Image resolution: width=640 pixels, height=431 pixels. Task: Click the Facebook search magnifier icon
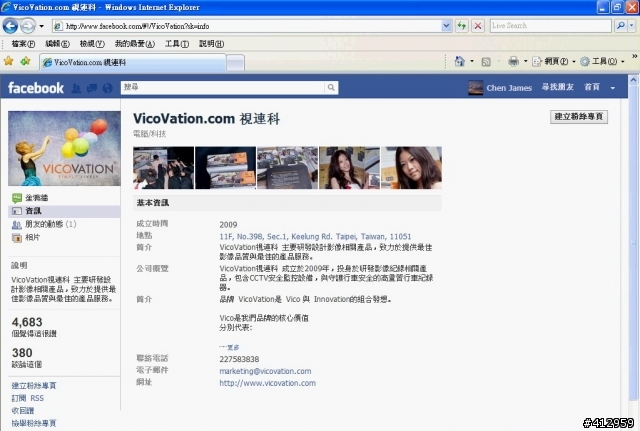pos(331,87)
